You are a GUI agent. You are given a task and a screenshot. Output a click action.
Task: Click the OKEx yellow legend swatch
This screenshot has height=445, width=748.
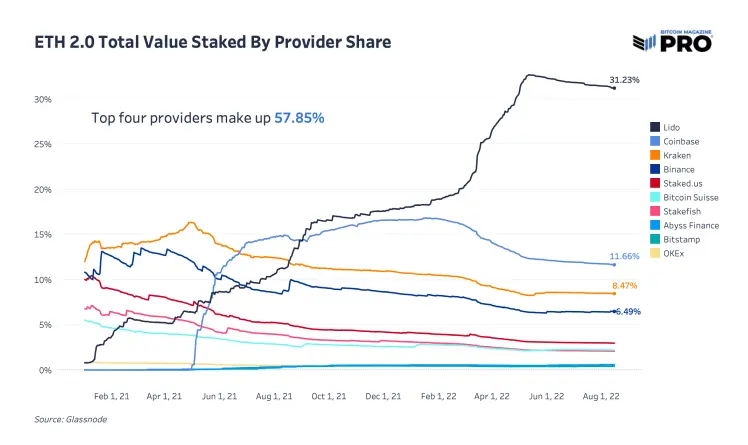[x=655, y=253]
